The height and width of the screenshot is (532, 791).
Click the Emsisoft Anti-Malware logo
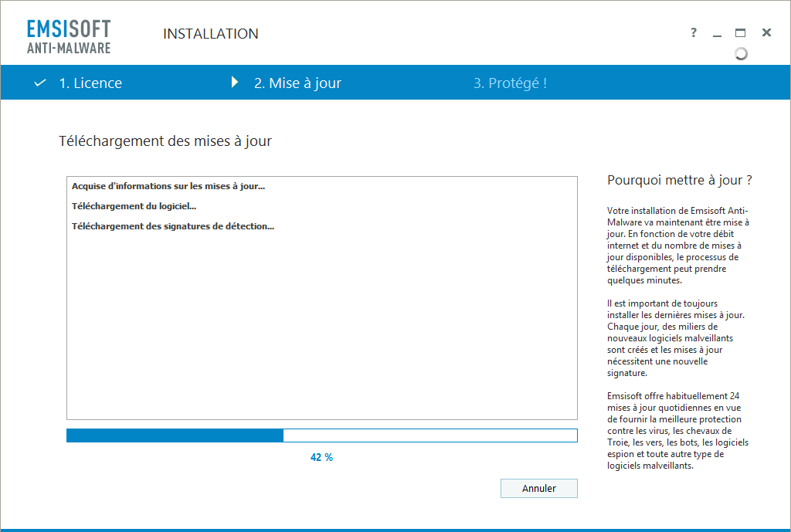pyautogui.click(x=69, y=36)
